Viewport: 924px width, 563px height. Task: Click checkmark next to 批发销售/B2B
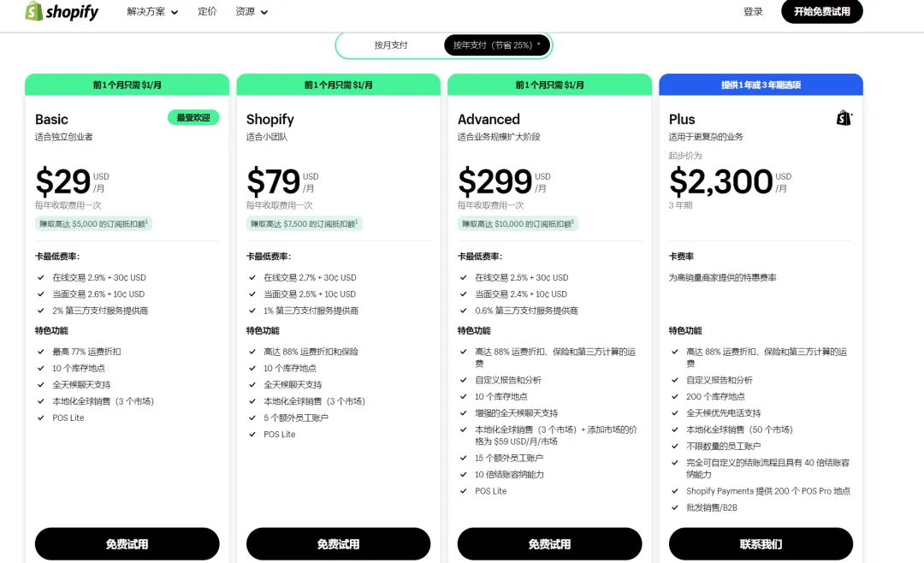tap(675, 507)
